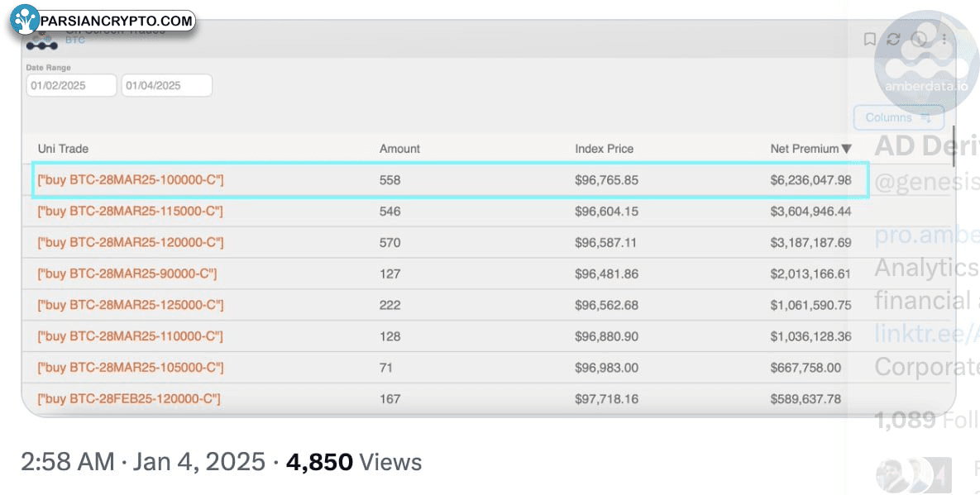Open the Columns selector dropdown
Image resolution: width=980 pixels, height=495 pixels.
pos(897,117)
